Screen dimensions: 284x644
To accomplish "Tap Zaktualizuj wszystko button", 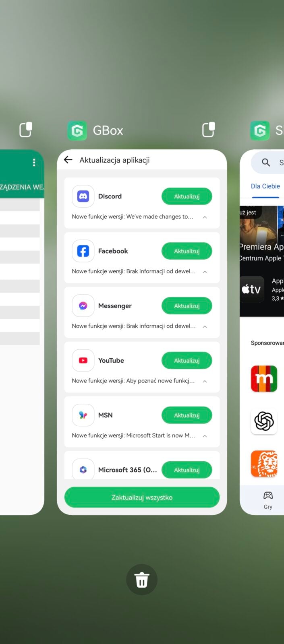I will coord(142,497).
